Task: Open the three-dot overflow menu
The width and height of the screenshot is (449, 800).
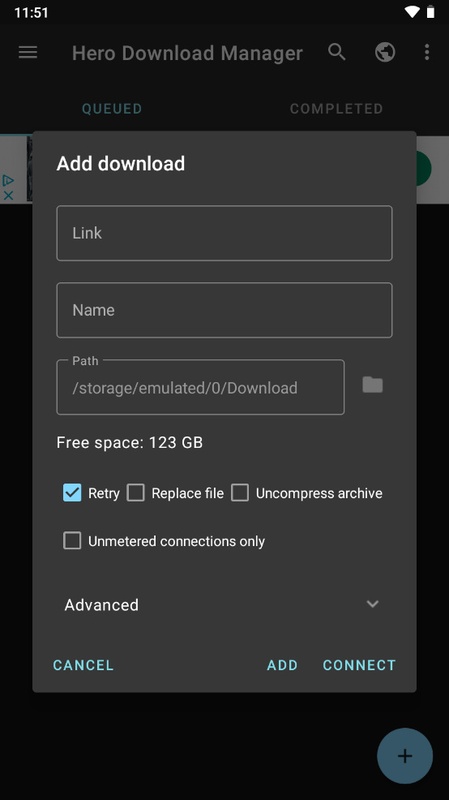Action: (x=427, y=52)
